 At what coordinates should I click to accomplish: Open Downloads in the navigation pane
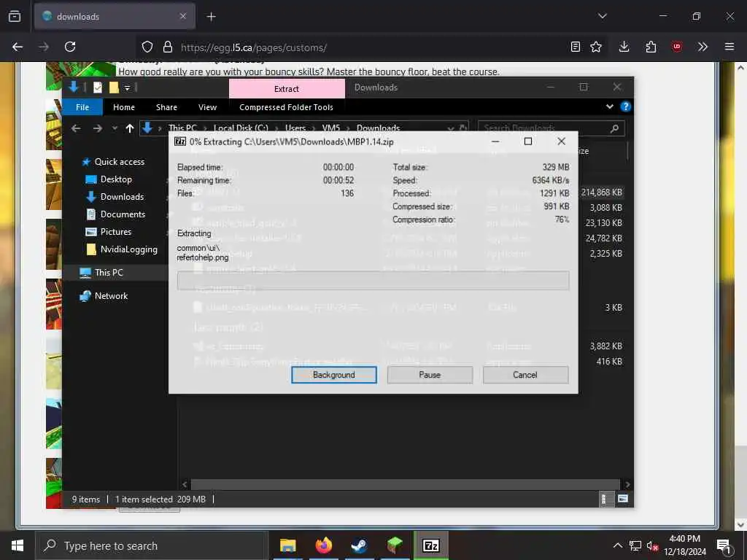tap(122, 197)
